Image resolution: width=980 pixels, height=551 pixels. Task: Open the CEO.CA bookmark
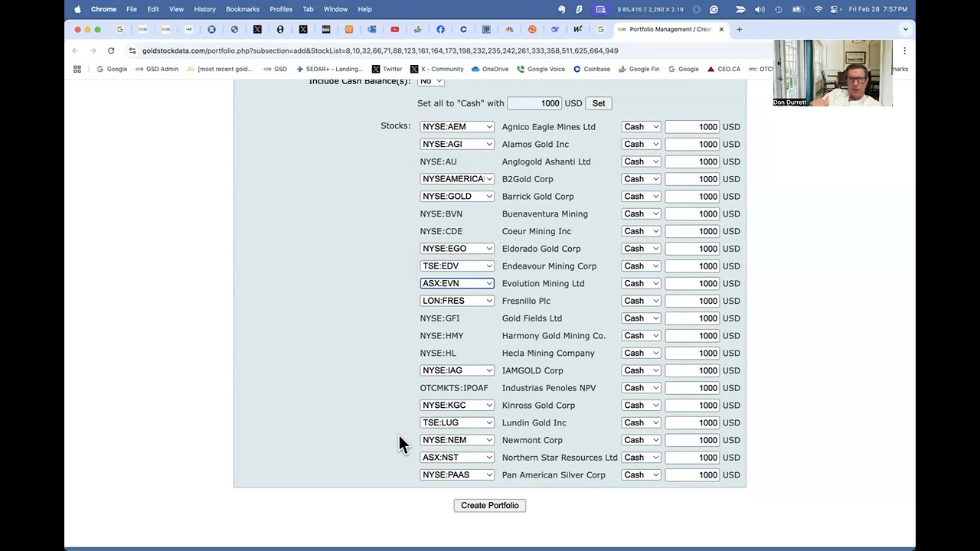click(724, 69)
